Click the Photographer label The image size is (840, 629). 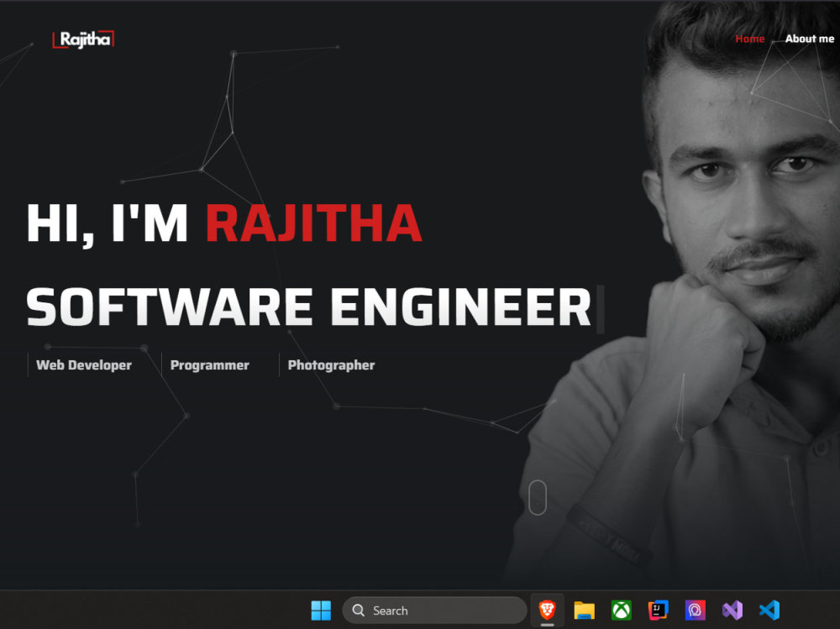point(331,365)
